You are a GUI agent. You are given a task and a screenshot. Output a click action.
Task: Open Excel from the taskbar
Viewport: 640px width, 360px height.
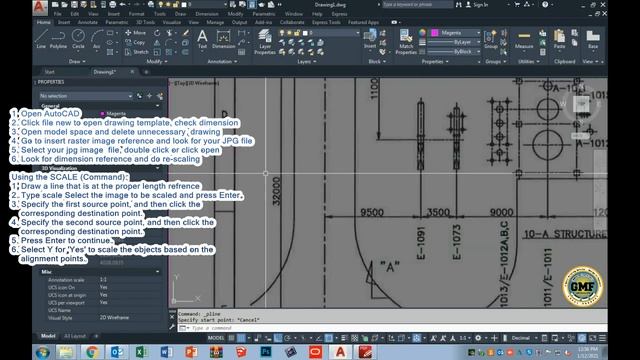[x=141, y=352]
